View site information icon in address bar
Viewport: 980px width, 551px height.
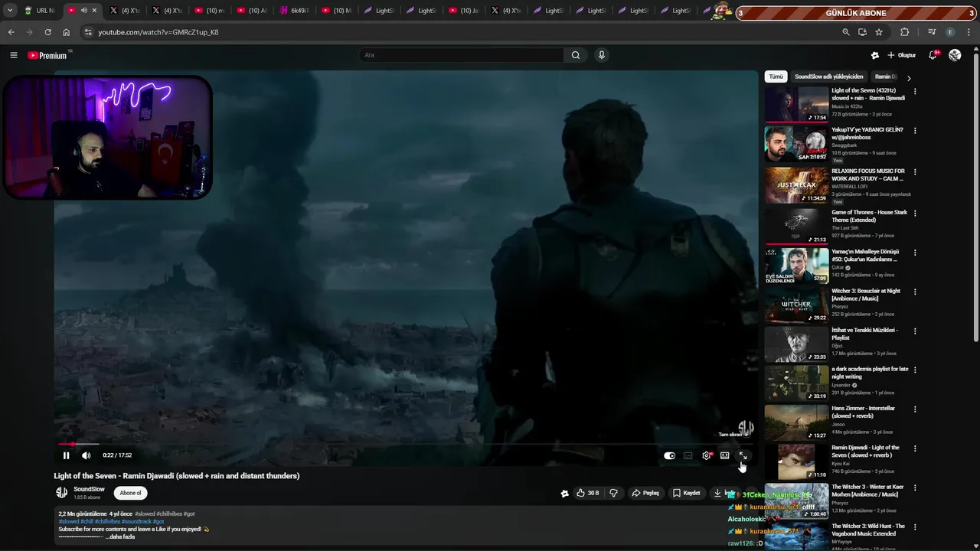(88, 32)
